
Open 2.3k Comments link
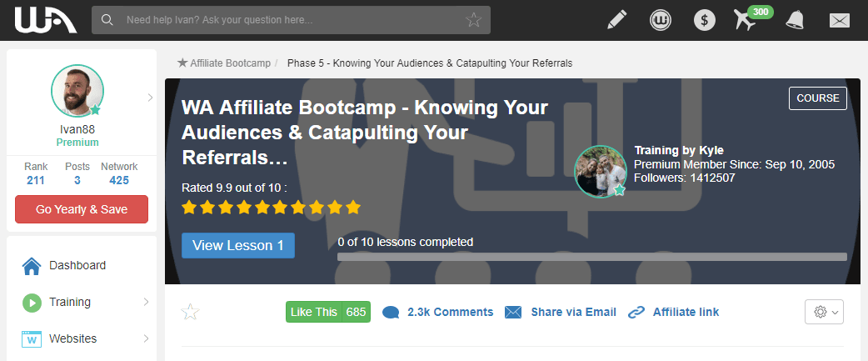(x=450, y=312)
